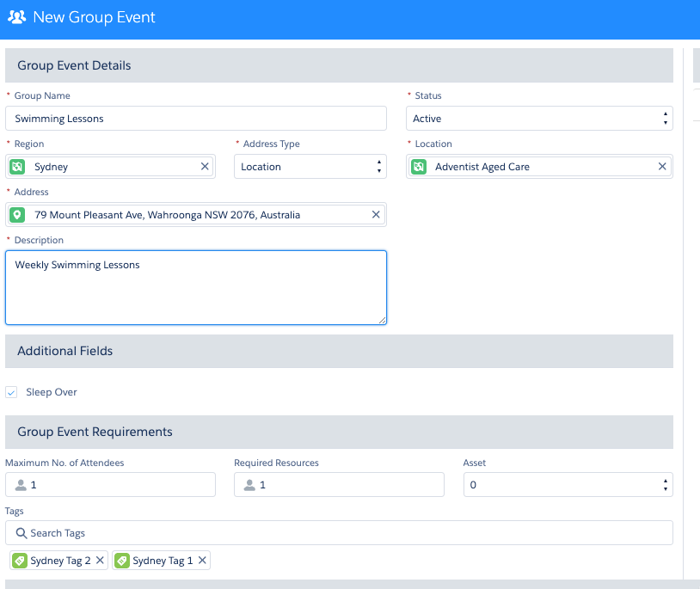Viewport: 700px width, 589px height.
Task: Click the Sydney Tag 1 tag icon
Action: point(122,561)
